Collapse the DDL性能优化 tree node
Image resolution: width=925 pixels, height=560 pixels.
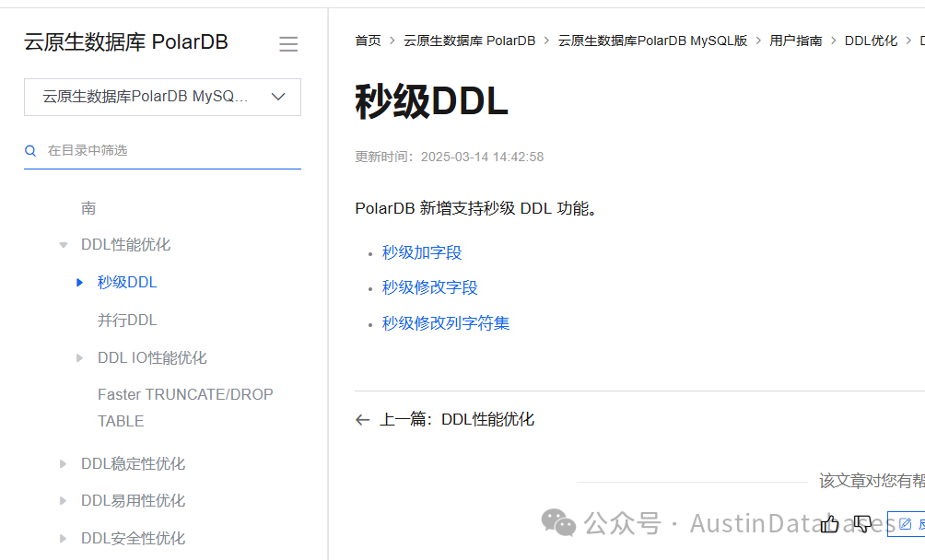(63, 244)
